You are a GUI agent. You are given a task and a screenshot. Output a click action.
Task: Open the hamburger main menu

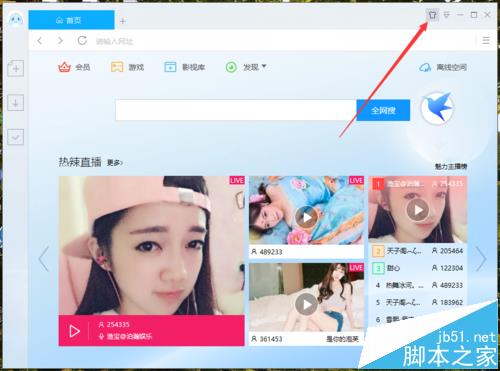point(486,41)
